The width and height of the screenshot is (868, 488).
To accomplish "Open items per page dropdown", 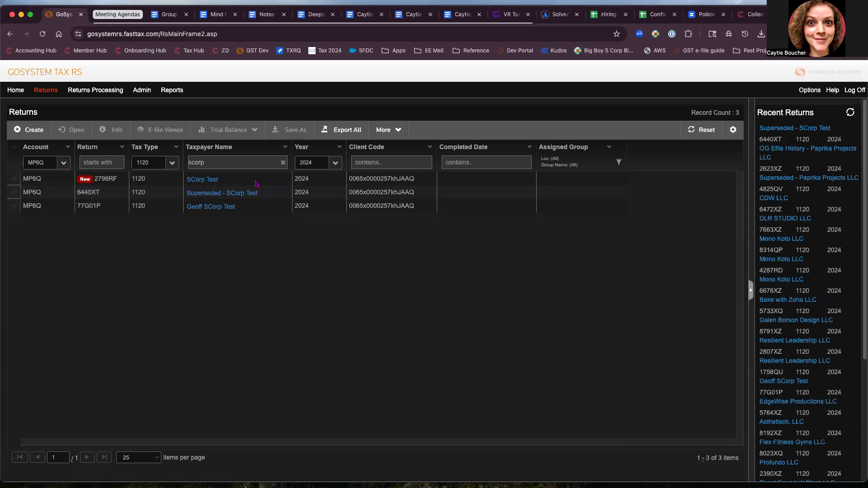I will 138,457.
